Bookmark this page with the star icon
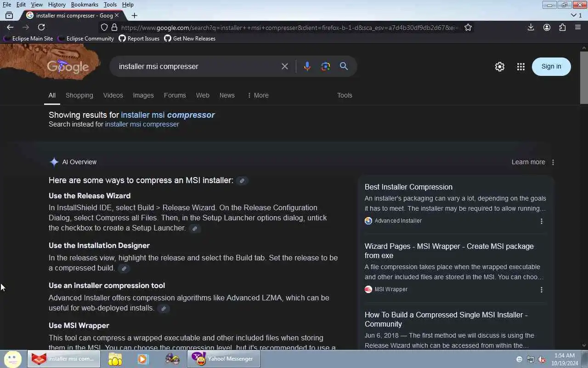 coord(468,28)
